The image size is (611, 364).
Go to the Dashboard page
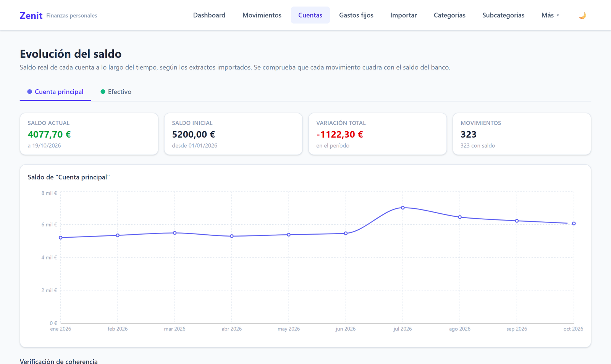coord(209,15)
